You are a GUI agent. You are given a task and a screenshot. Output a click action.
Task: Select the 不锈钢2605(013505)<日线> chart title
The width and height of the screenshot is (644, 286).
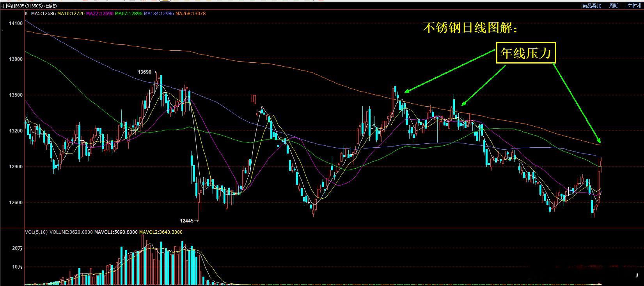click(29, 6)
